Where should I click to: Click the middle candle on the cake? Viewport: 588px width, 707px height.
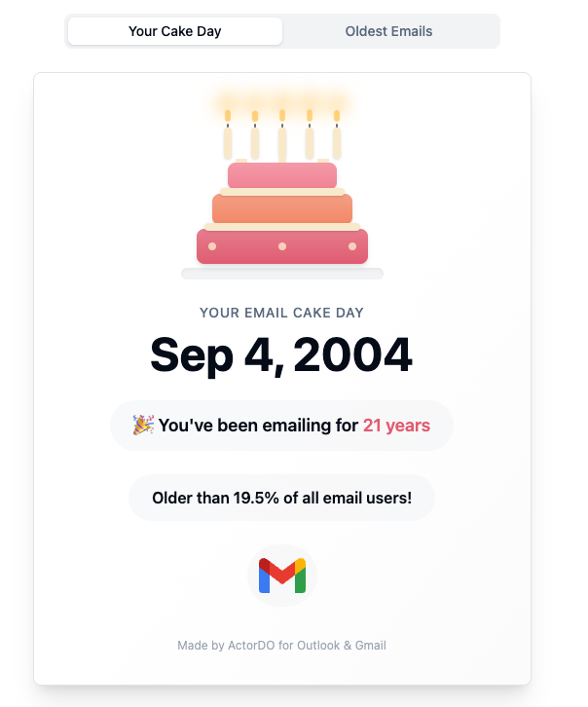[282, 140]
